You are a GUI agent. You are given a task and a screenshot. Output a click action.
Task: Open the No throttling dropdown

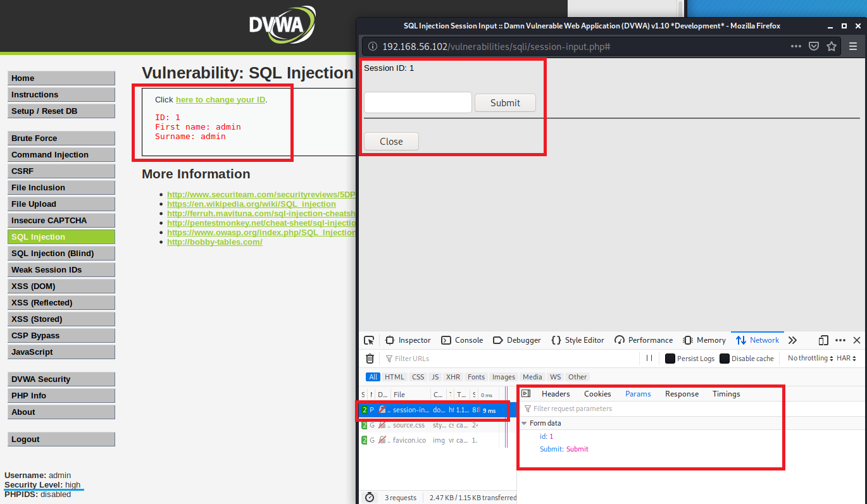(x=811, y=359)
